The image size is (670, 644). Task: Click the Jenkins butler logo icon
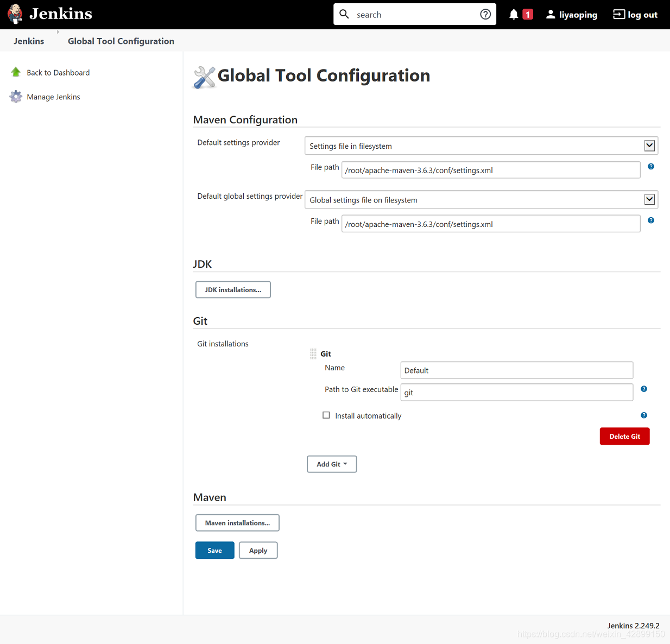point(15,14)
